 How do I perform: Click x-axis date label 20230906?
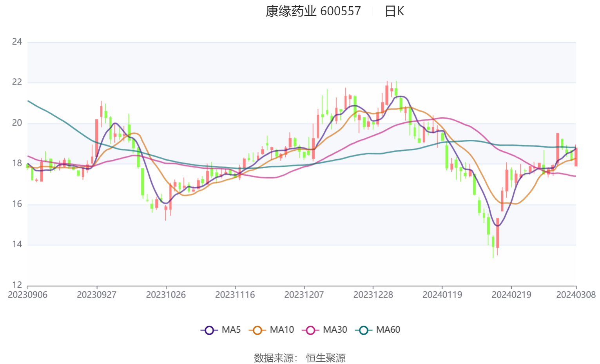coord(27,295)
